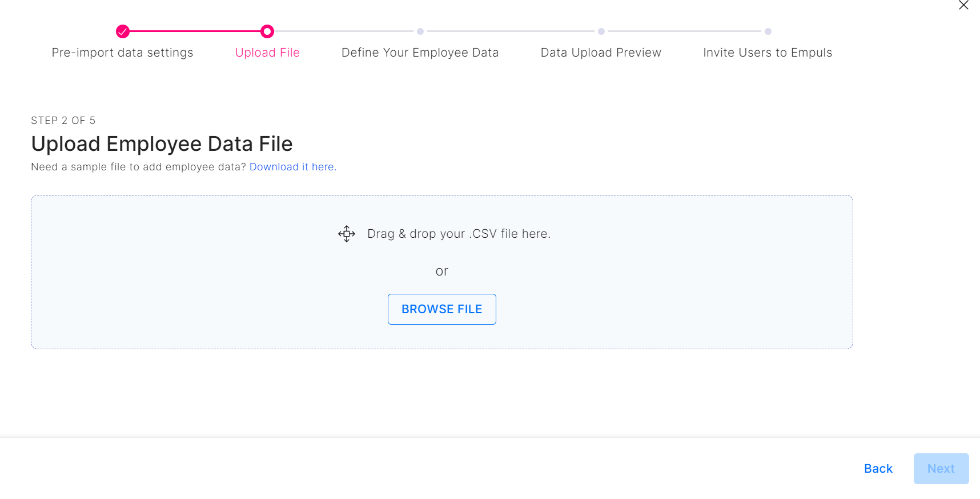The width and height of the screenshot is (980, 499).
Task: Click the step dot above Invite Users to Empuls
Action: click(768, 31)
